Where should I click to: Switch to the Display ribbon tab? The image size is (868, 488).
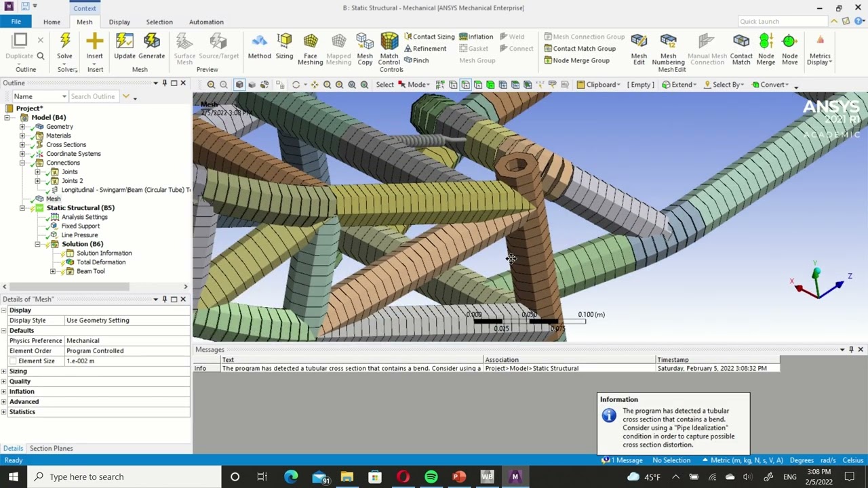(x=119, y=22)
